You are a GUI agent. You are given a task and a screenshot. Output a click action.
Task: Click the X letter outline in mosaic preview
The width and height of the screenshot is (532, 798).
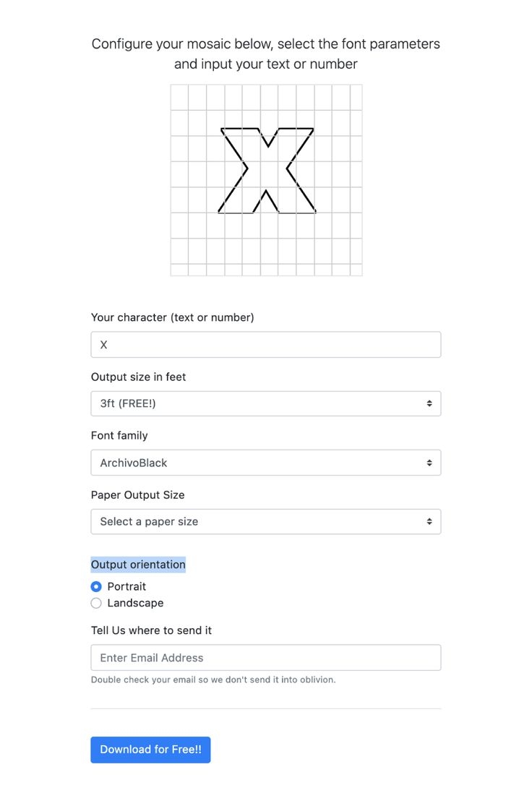[x=267, y=171]
